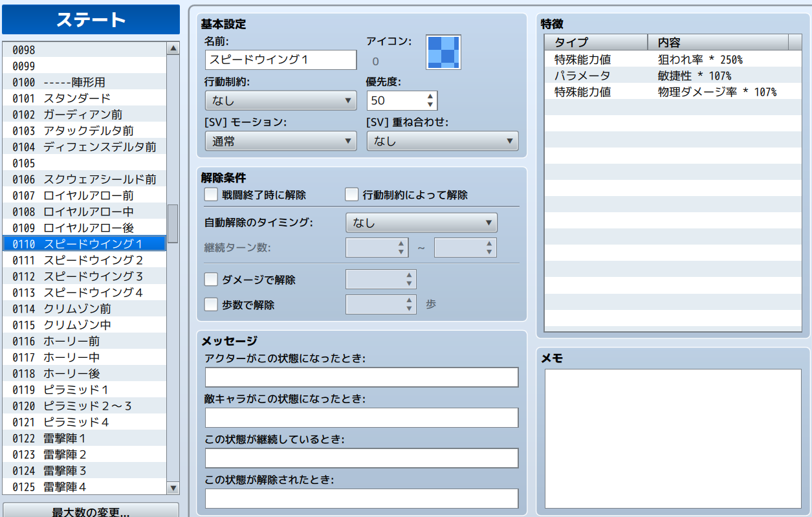
Task: Click the 名前 text field
Action: pyautogui.click(x=280, y=60)
